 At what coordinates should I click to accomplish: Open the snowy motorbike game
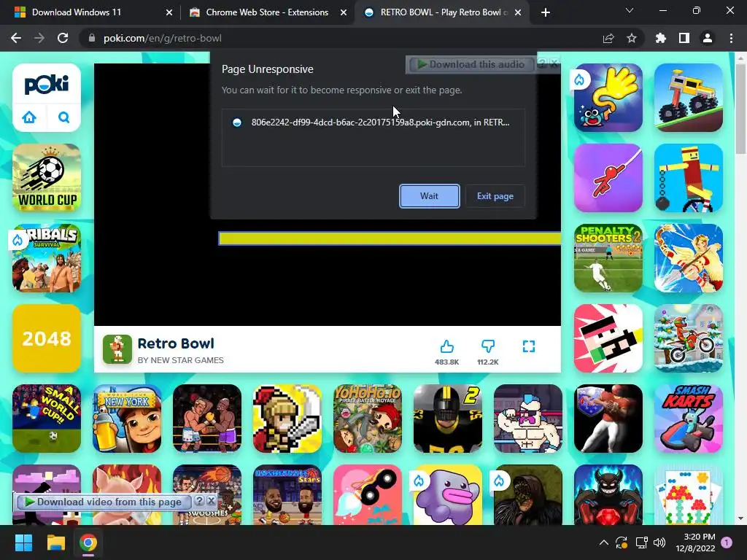coord(689,338)
